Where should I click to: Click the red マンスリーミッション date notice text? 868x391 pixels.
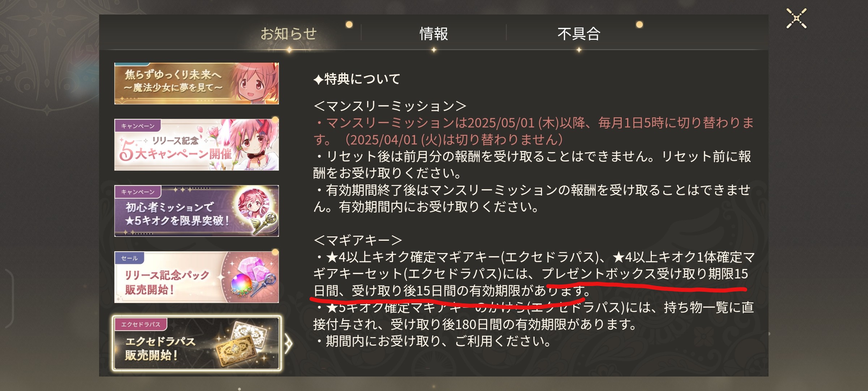pyautogui.click(x=533, y=131)
